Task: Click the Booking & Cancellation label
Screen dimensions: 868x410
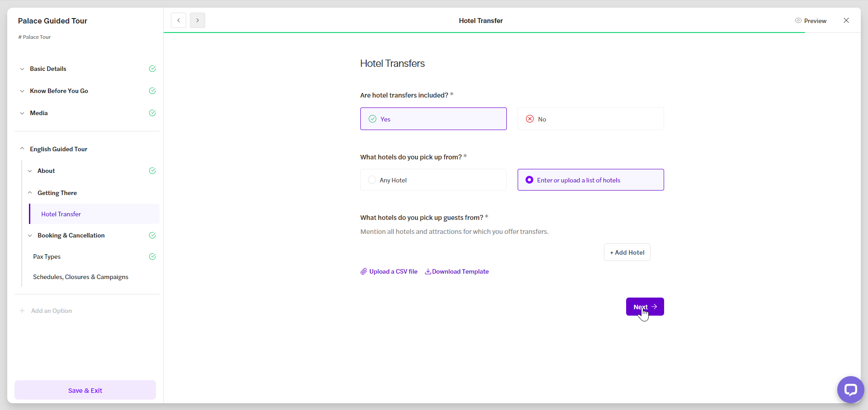Action: click(x=71, y=235)
